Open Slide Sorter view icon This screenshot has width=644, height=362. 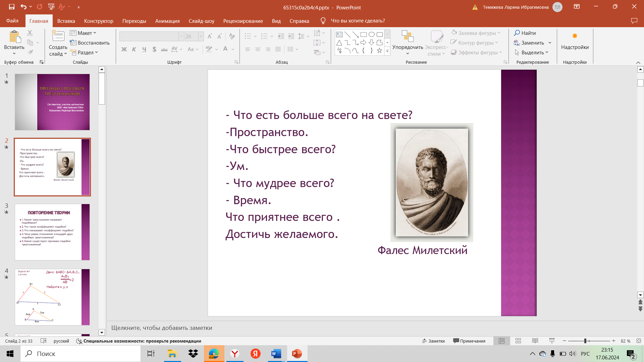coord(518,341)
